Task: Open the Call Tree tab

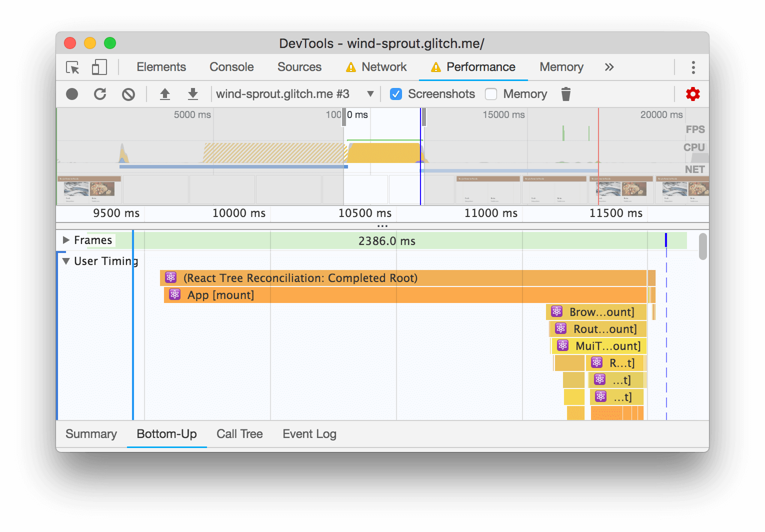Action: point(239,433)
